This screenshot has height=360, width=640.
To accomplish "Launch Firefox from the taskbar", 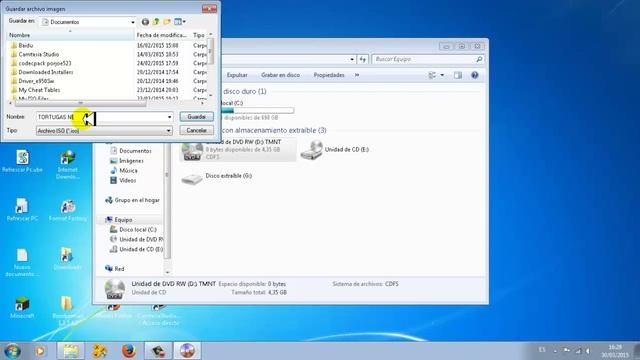I will tap(129, 351).
